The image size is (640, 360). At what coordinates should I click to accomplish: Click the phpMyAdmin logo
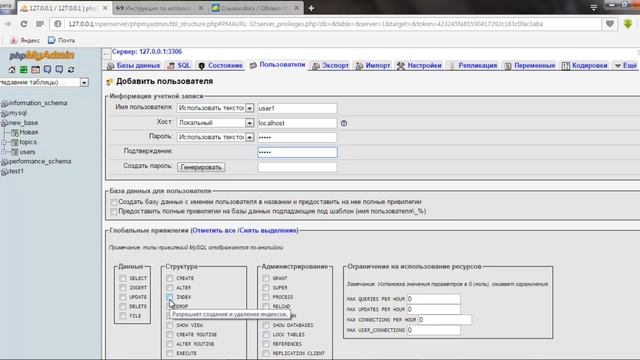point(42,56)
